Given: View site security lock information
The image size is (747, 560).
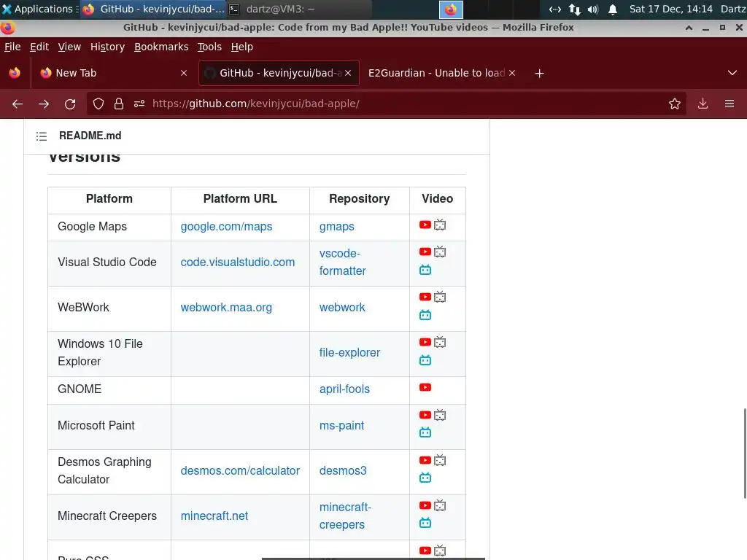Looking at the screenshot, I should [119, 104].
